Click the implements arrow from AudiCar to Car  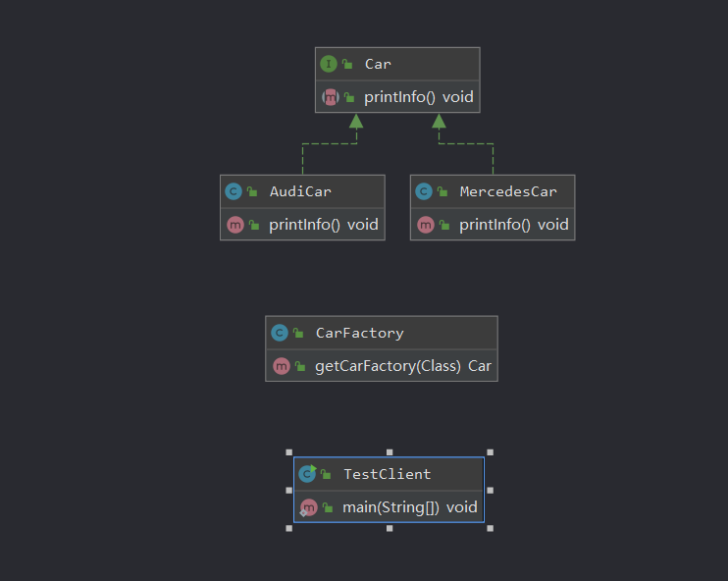[x=330, y=143]
